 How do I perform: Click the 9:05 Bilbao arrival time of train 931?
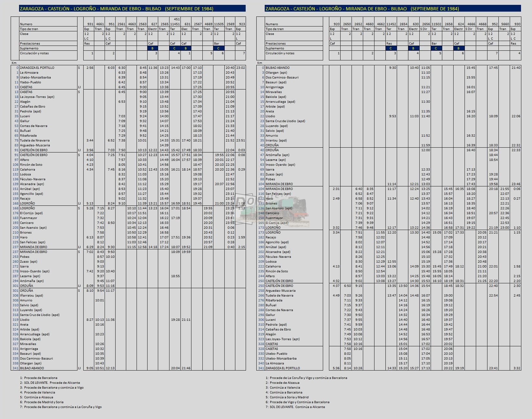(x=90, y=368)
